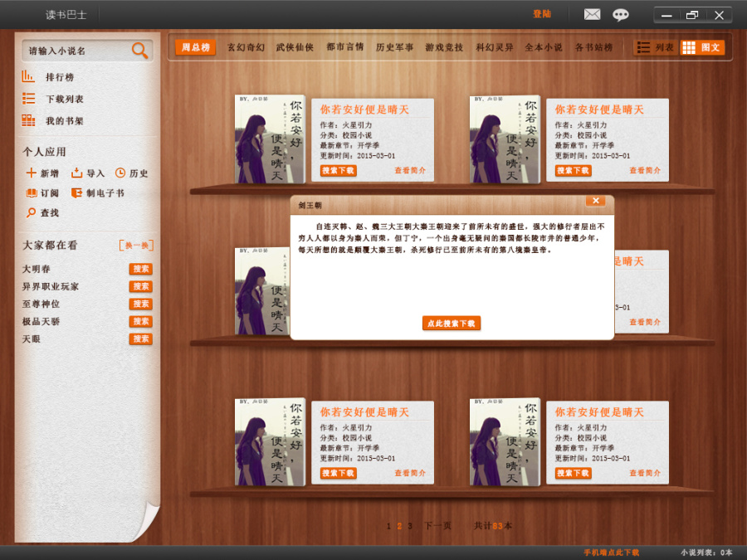Click 登陆 to log in
This screenshot has height=560, width=747.
point(540,14)
